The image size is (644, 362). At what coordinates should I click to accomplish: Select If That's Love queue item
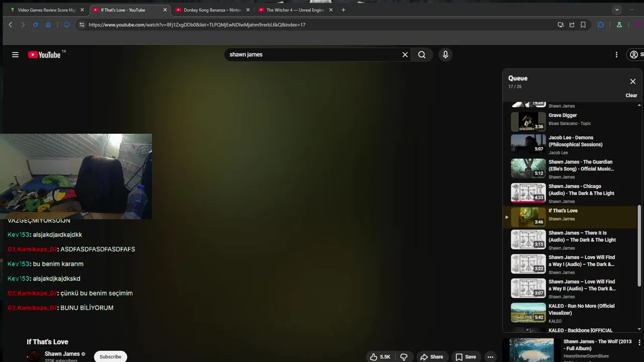point(570,217)
